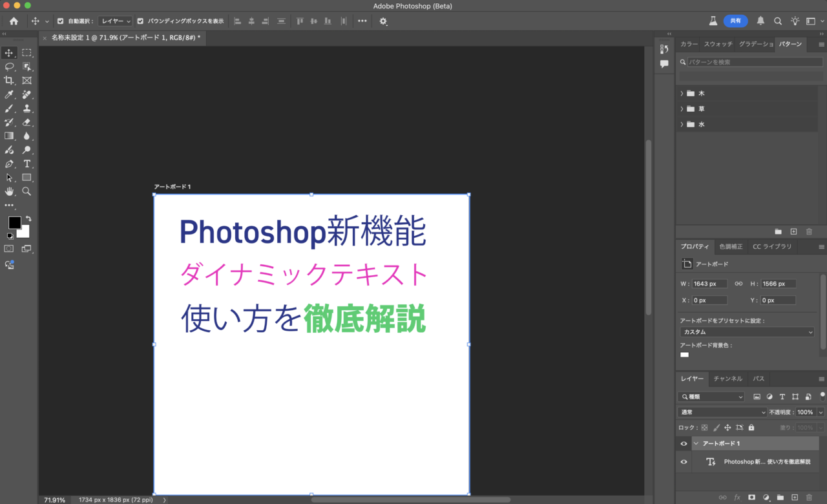Toggle the type layer filter
The image size is (827, 504).
tap(782, 397)
